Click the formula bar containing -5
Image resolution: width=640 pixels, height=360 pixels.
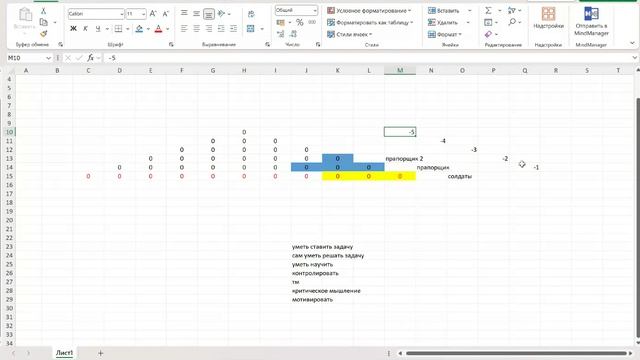[367, 58]
